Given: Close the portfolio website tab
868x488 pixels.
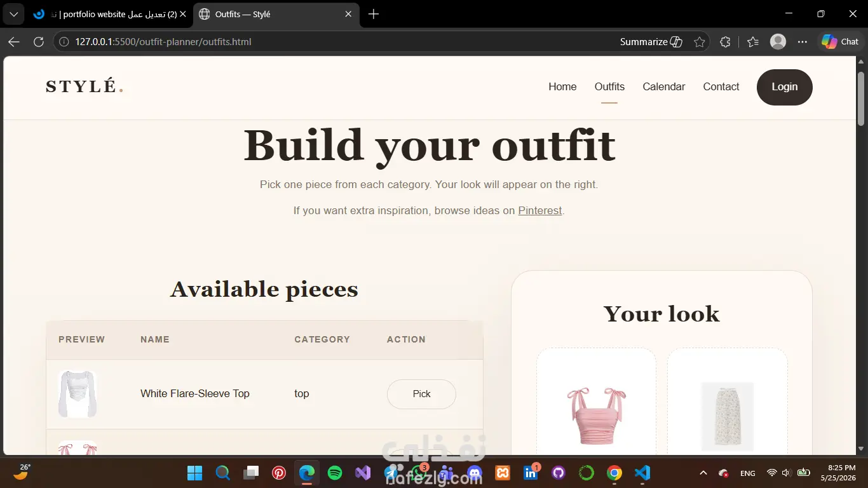Looking at the screenshot, I should pyautogui.click(x=183, y=14).
